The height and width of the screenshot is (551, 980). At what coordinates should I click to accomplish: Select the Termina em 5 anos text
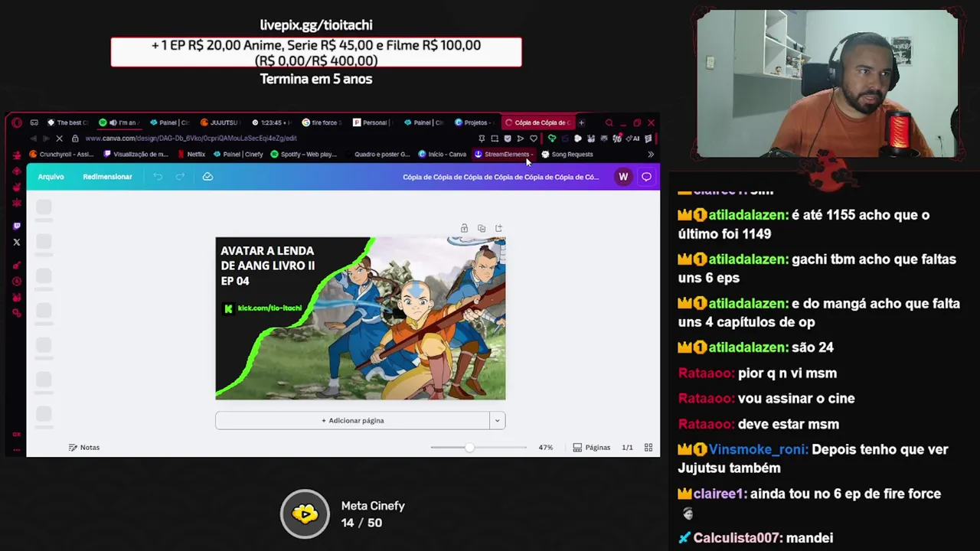[x=316, y=79]
